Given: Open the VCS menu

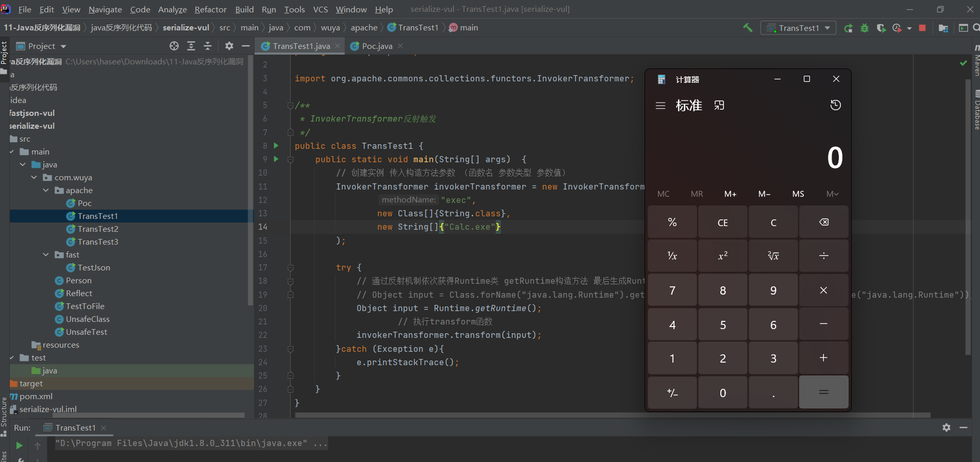Looking at the screenshot, I should pyautogui.click(x=320, y=9).
